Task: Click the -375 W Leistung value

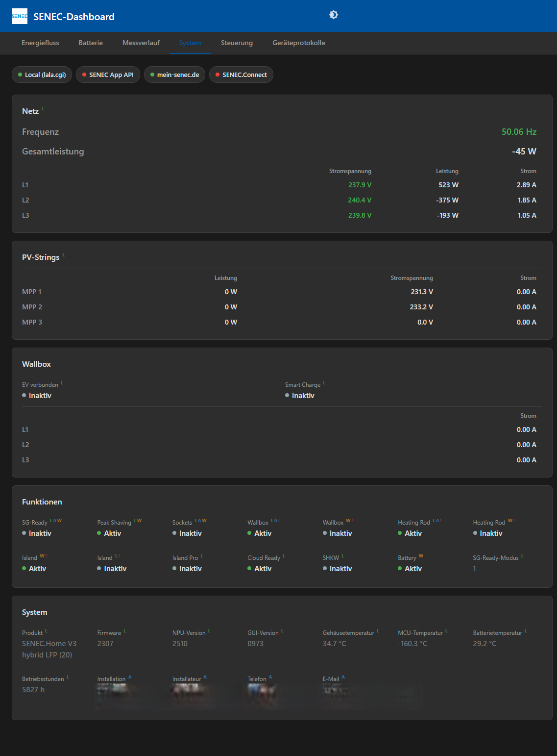Action: tap(447, 200)
